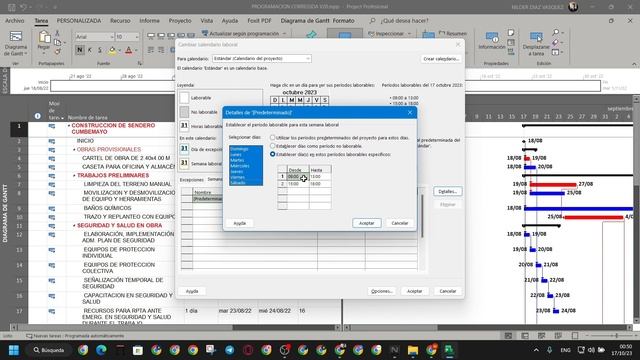This screenshot has height=360, width=640.
Task: Click Cancelar in the Detalles dialog
Action: click(400, 223)
